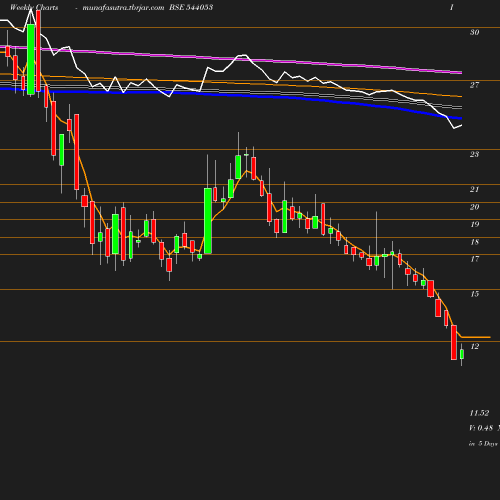Click the 'BSE 544053' symbol label

click(191, 7)
